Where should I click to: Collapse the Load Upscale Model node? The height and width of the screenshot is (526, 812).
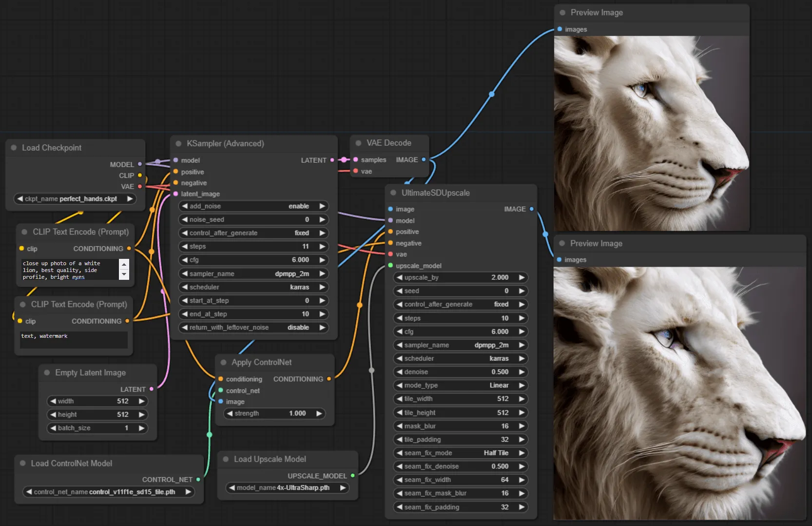(x=225, y=459)
